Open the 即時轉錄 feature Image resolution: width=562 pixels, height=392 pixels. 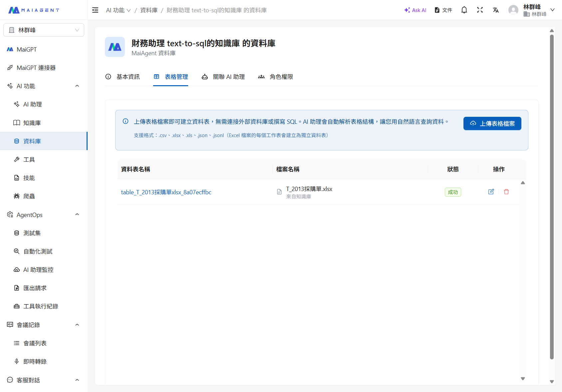point(35,361)
